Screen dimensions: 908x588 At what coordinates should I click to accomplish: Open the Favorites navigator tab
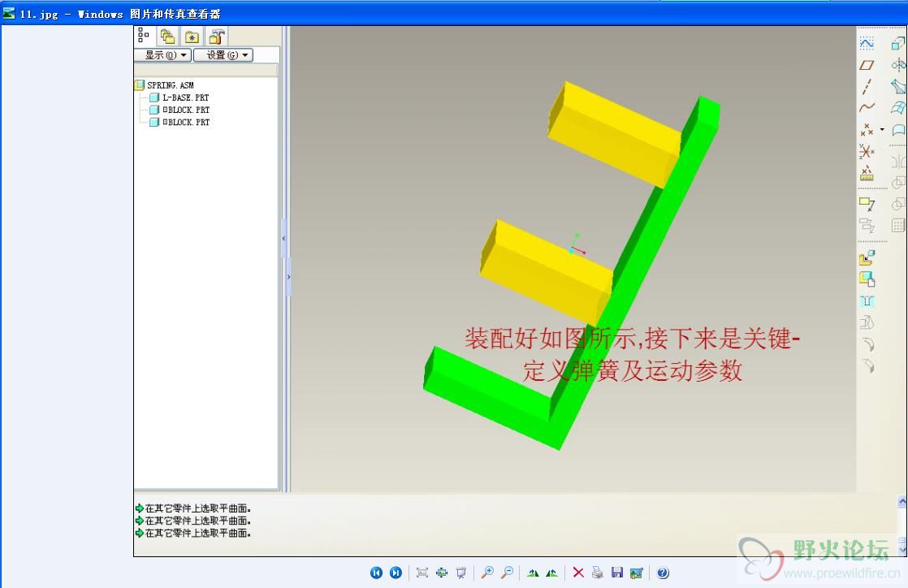click(x=192, y=37)
